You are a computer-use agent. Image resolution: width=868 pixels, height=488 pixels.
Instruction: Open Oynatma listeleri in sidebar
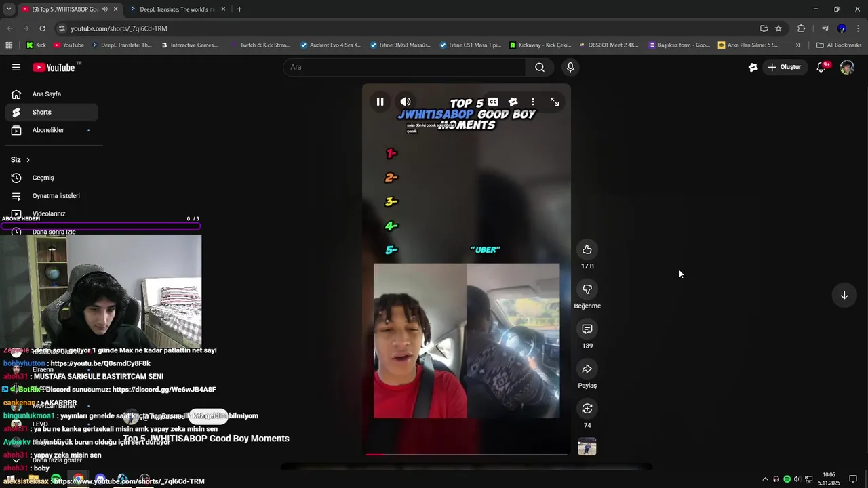tap(52, 196)
